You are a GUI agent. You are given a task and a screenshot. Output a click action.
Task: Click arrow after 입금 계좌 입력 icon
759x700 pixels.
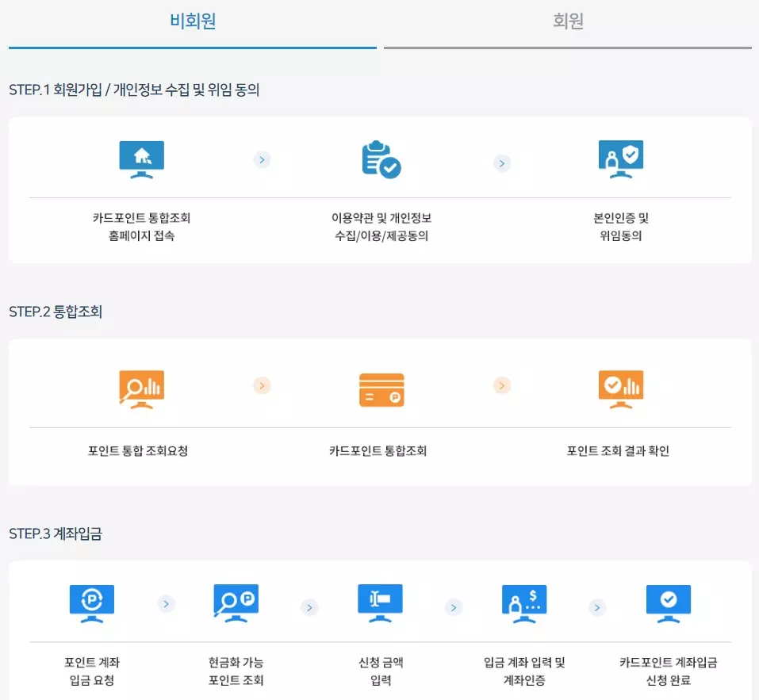597,607
